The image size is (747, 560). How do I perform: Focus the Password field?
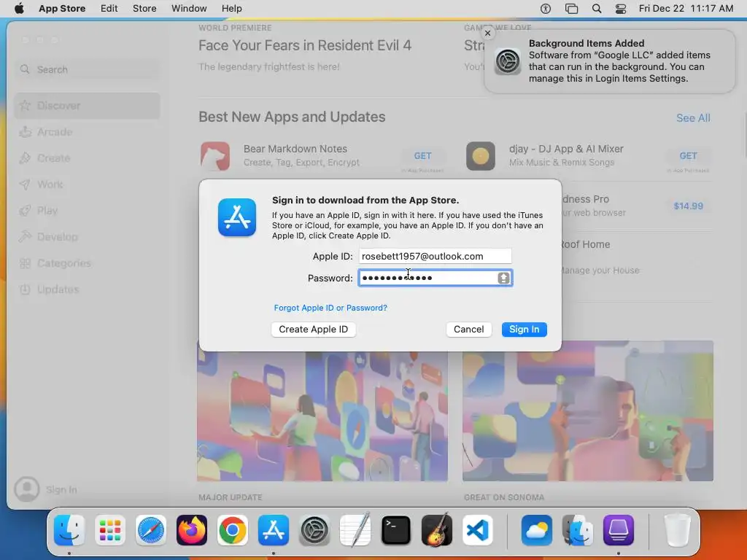point(435,278)
